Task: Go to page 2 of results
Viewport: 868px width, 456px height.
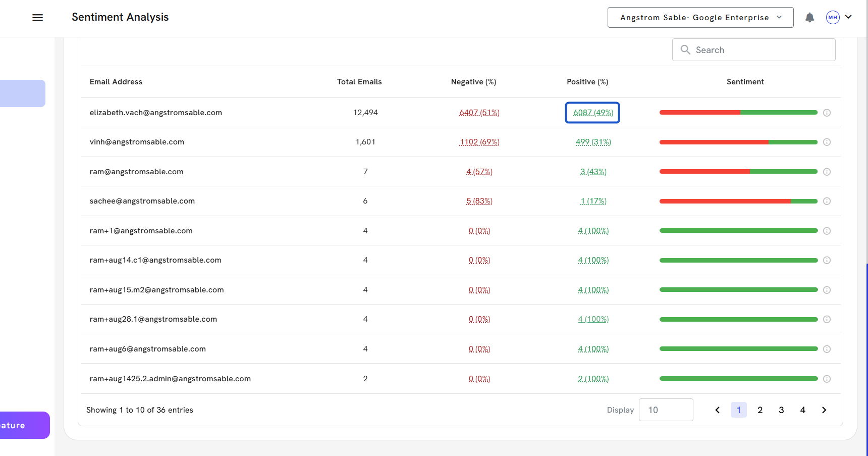Action: point(759,410)
